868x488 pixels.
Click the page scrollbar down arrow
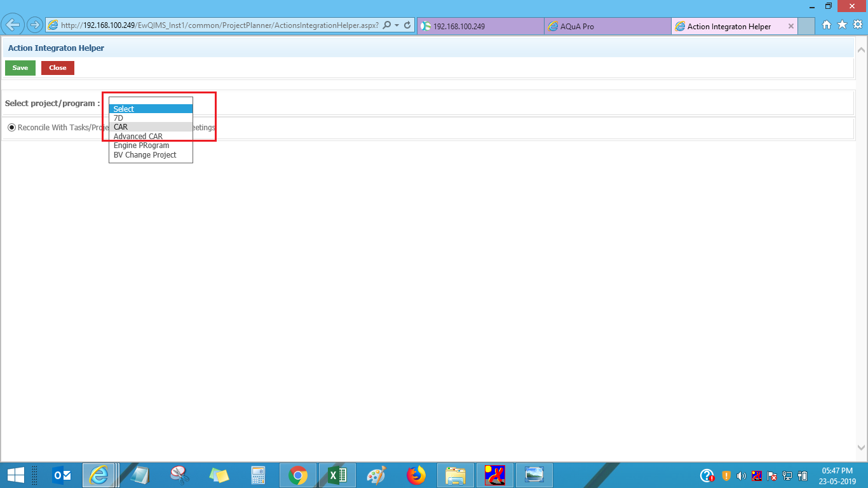[x=862, y=447]
